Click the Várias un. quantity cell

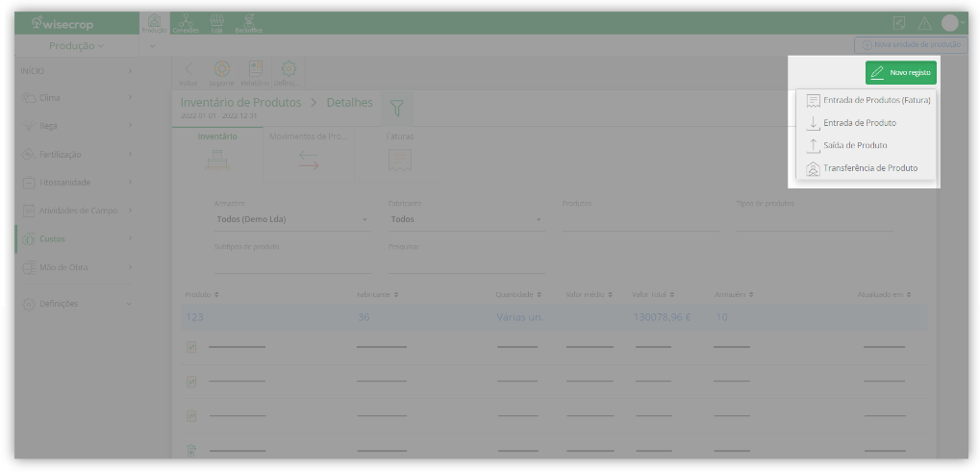[520, 317]
